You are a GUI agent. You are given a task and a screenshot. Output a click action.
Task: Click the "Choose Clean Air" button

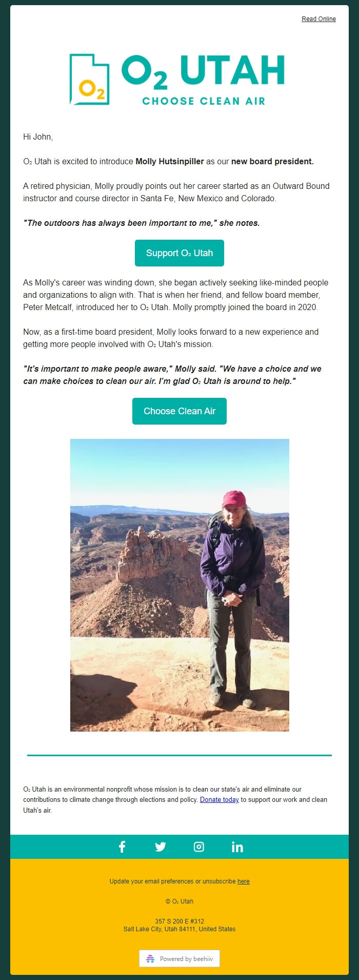point(179,411)
